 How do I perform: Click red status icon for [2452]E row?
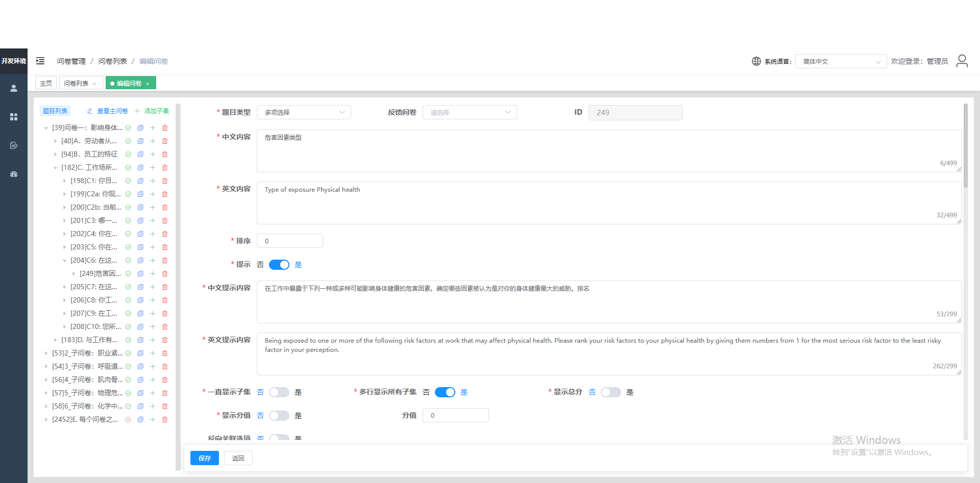pyautogui.click(x=128, y=419)
